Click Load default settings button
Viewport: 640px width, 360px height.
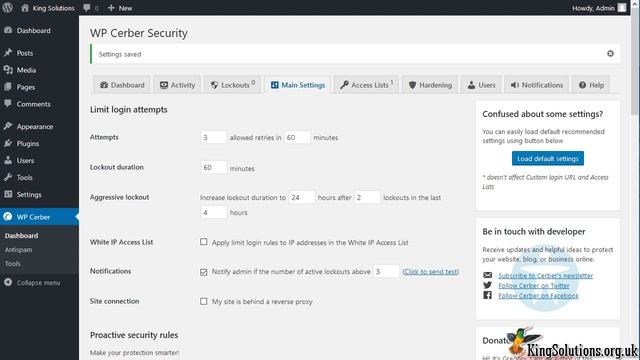point(548,158)
